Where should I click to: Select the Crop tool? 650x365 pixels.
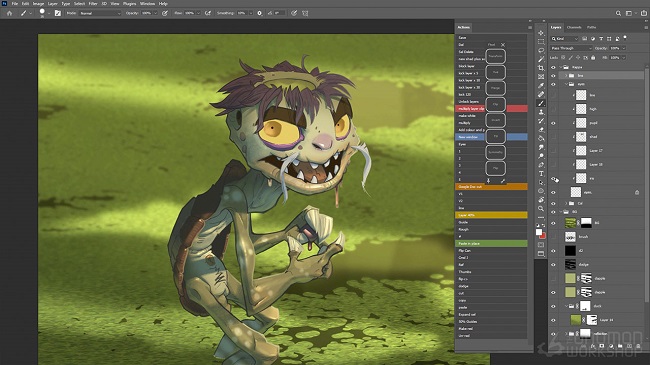[x=541, y=68]
